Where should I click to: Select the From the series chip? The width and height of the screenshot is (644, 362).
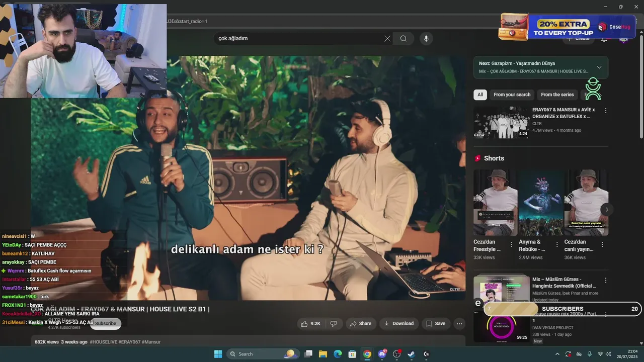coord(557,95)
